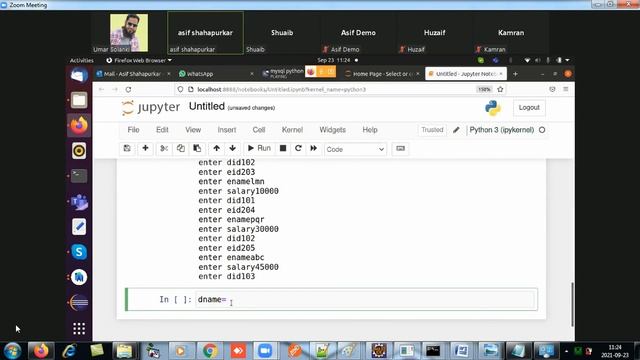Viewport: 640px width, 360px height.
Task: Open Microsoft Teams from Ubuntu dock
Action: point(79,202)
